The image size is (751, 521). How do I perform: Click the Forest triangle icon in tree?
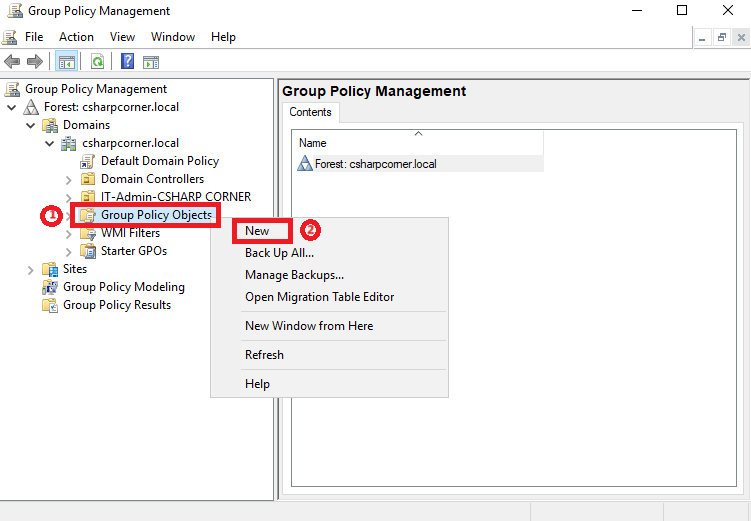pyautogui.click(x=31, y=107)
